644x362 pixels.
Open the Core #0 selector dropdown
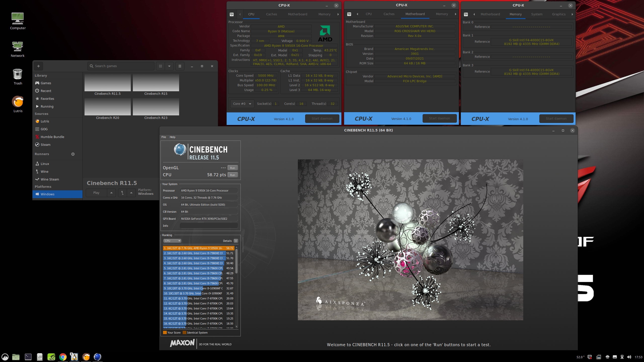pos(242,104)
